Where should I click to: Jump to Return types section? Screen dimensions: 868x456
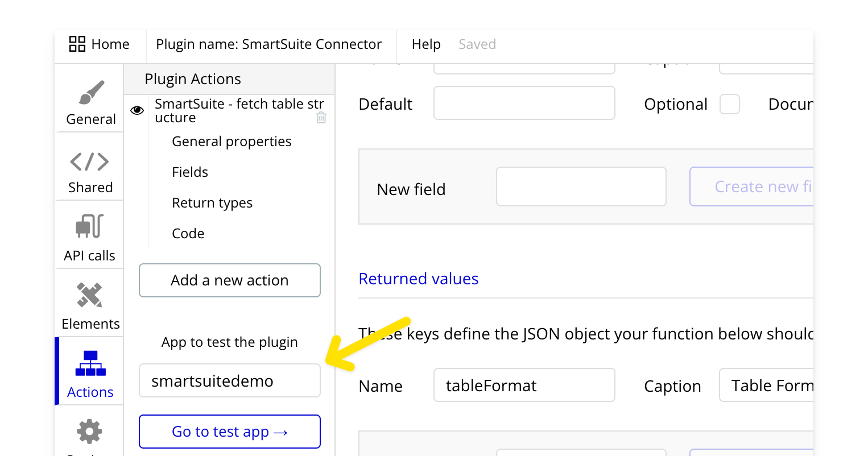[212, 203]
